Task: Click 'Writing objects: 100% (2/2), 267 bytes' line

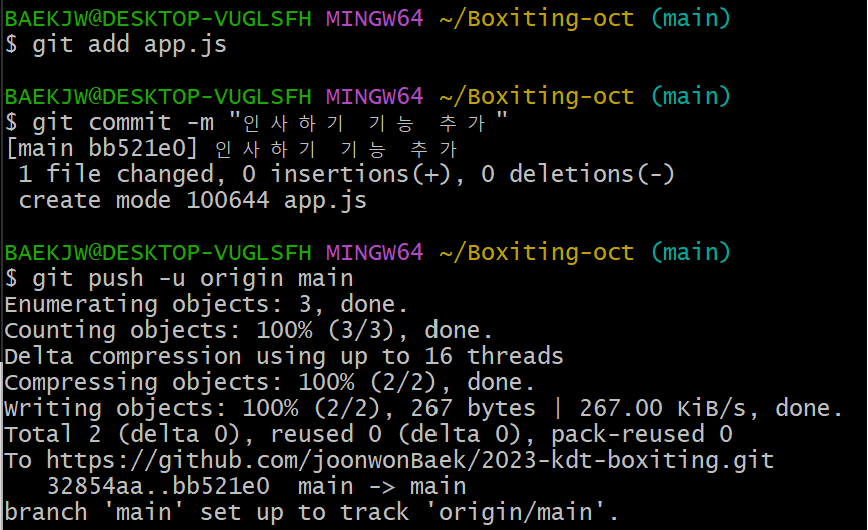Action: (423, 408)
